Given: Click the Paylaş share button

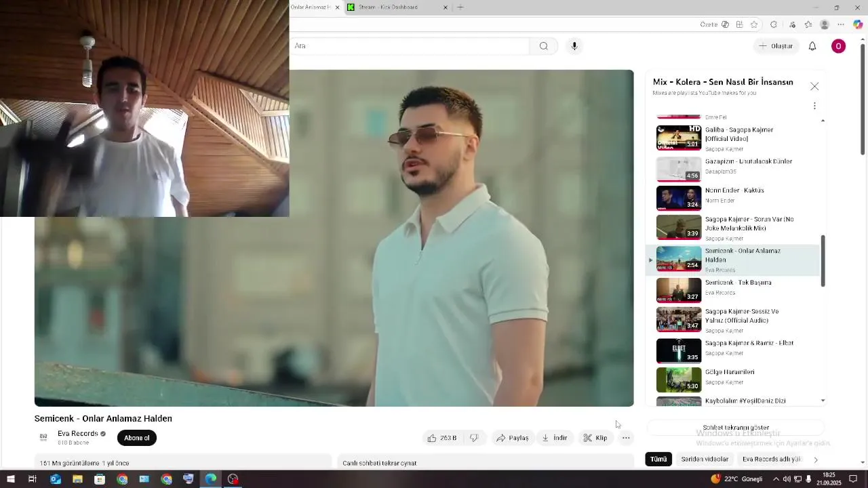Looking at the screenshot, I should 512,438.
